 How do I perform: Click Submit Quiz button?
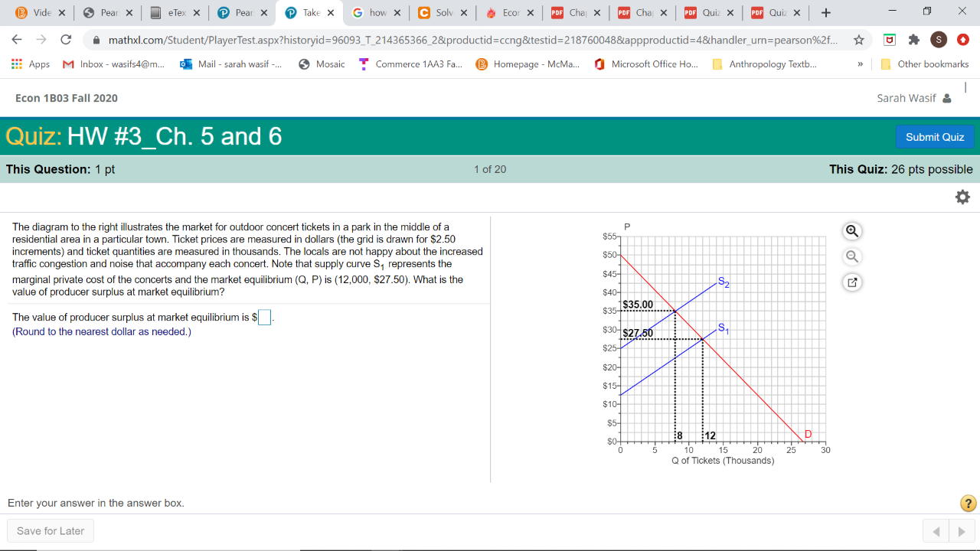click(935, 137)
